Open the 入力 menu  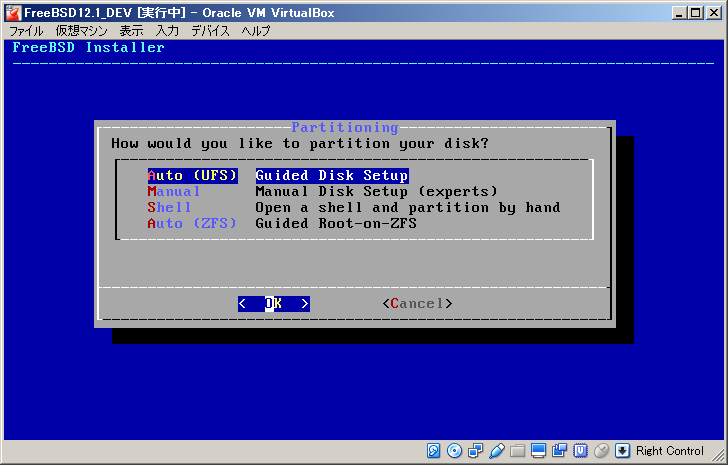pos(167,31)
